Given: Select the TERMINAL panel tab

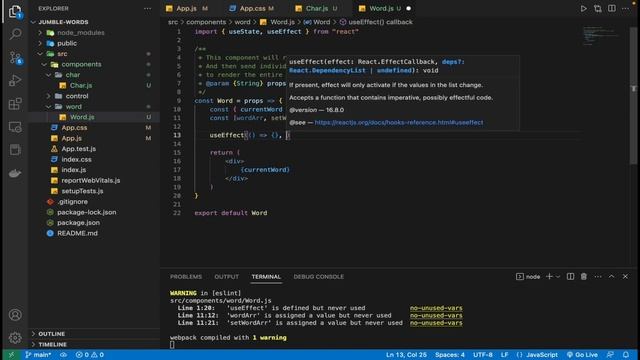Looking at the screenshot, I should tap(266, 276).
